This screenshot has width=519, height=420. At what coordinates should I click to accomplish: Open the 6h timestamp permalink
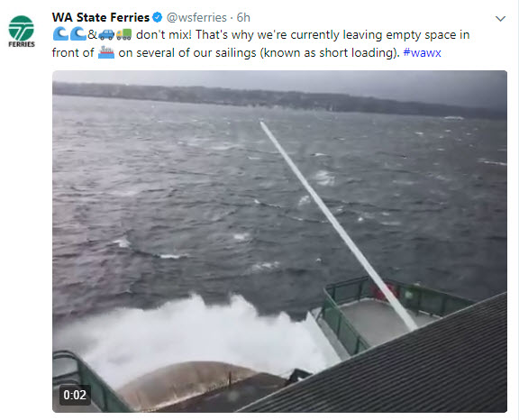(243, 17)
